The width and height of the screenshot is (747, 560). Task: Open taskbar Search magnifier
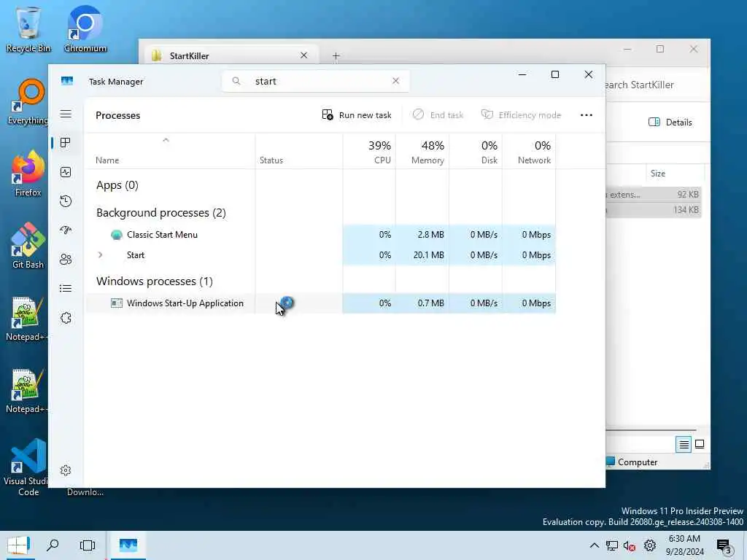point(53,545)
